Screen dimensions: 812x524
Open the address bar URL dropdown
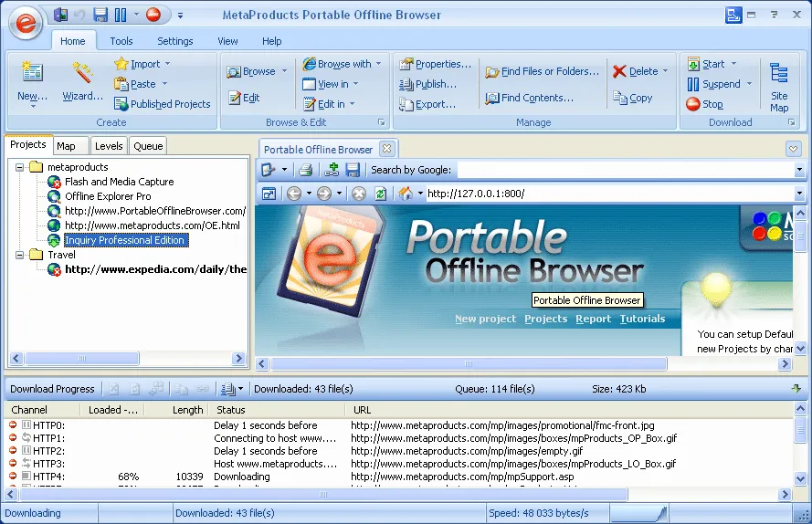pos(799,194)
